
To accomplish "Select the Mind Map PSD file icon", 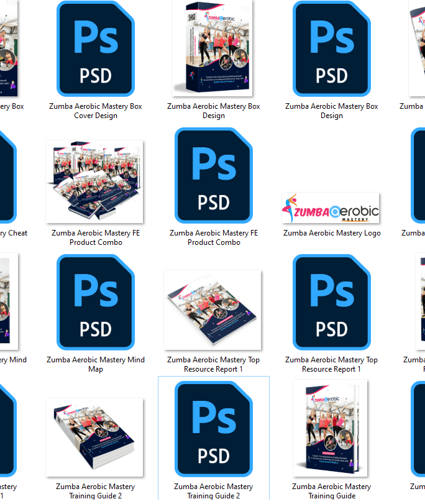I will (96, 302).
